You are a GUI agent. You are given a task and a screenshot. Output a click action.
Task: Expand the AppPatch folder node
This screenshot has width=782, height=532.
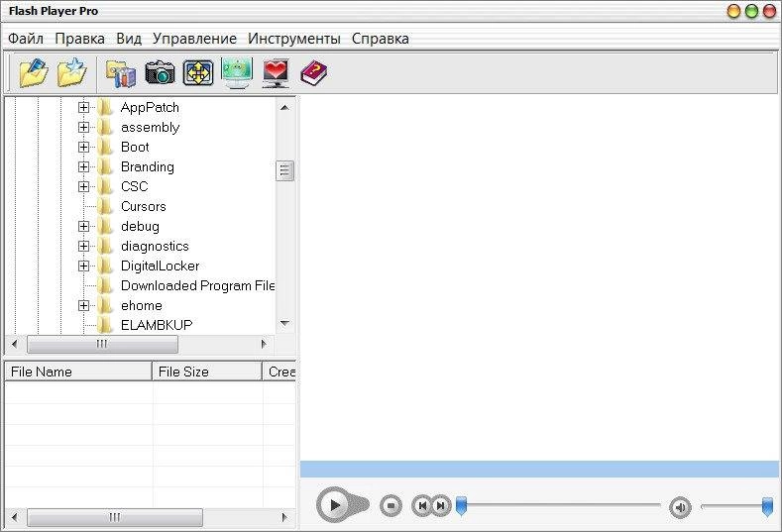point(84,107)
